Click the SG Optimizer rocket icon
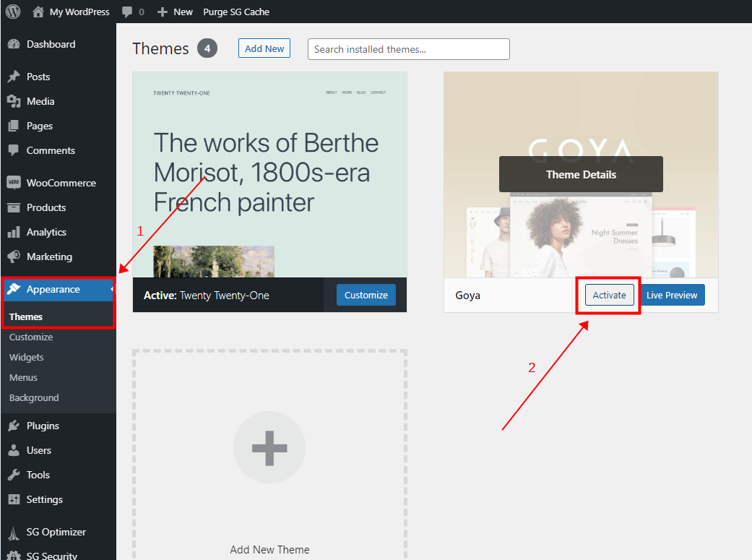Viewport: 752px width, 560px height. (x=14, y=532)
